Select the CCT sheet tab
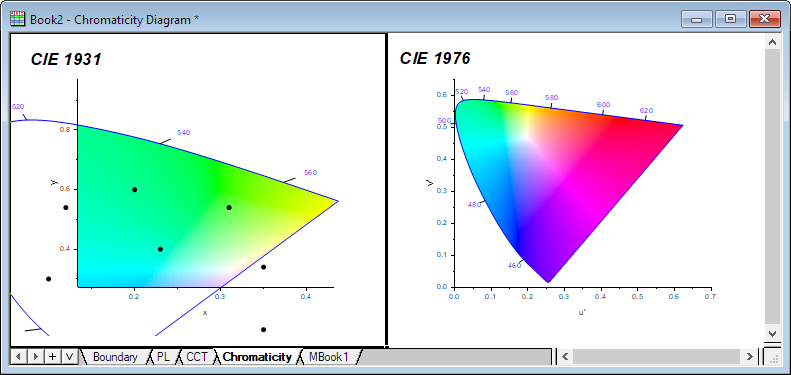The height and width of the screenshot is (375, 791). [x=197, y=357]
